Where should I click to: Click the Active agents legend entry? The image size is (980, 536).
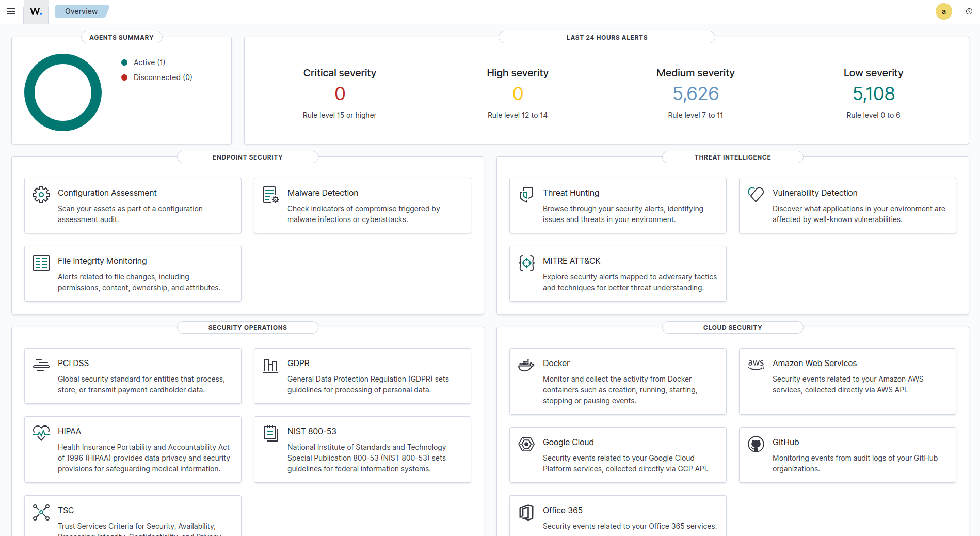coord(149,62)
